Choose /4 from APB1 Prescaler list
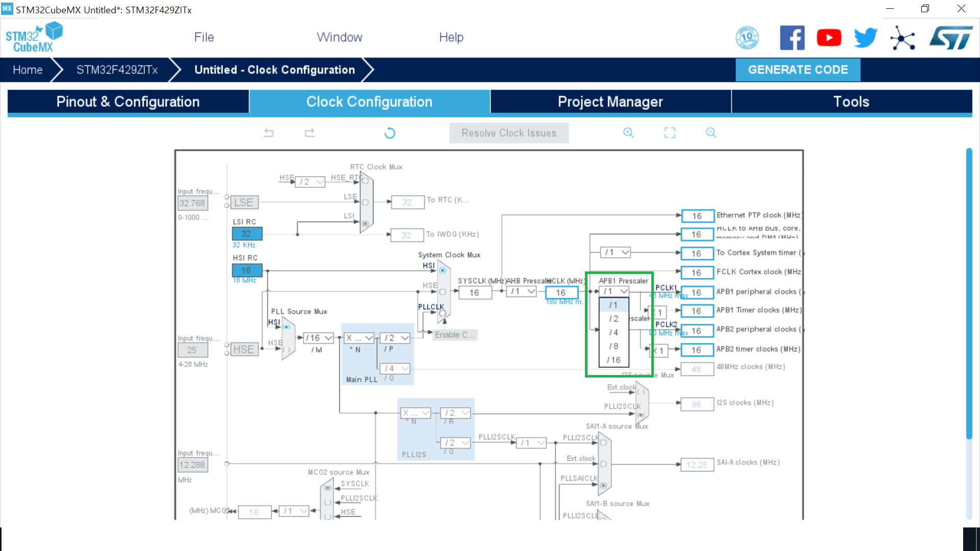The height and width of the screenshot is (551, 980). [614, 333]
